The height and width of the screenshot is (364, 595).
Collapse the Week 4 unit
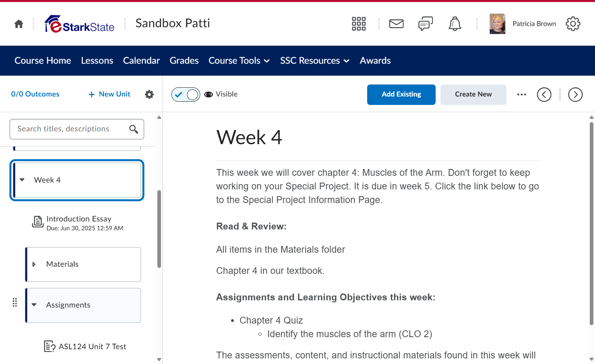tap(22, 180)
